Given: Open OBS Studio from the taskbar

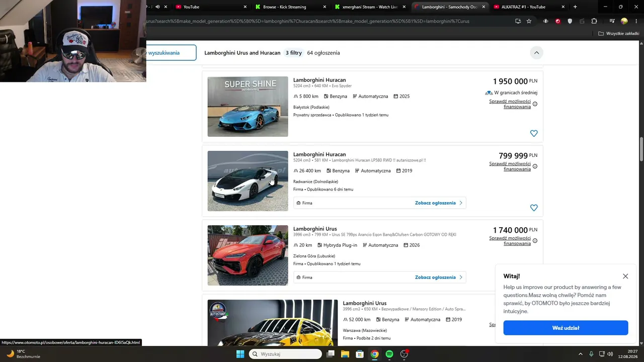Looking at the screenshot, I should [x=404, y=354].
